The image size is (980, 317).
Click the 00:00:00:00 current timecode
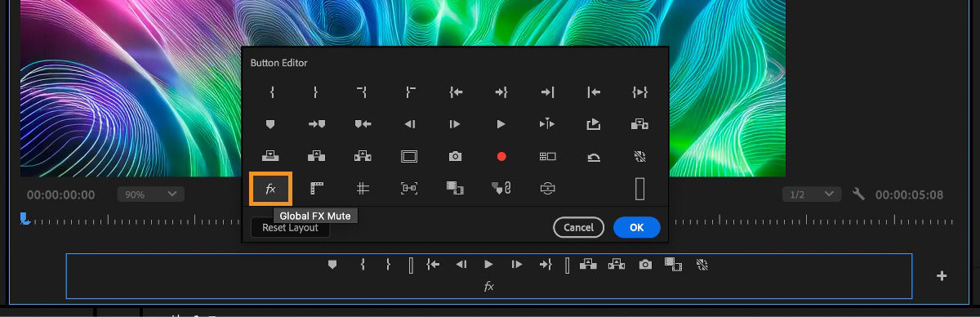pos(60,195)
